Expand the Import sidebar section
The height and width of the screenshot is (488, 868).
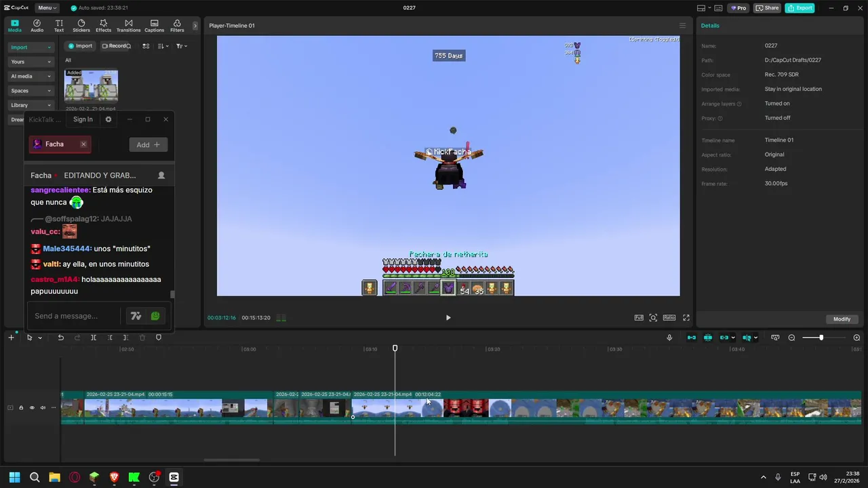[31, 47]
